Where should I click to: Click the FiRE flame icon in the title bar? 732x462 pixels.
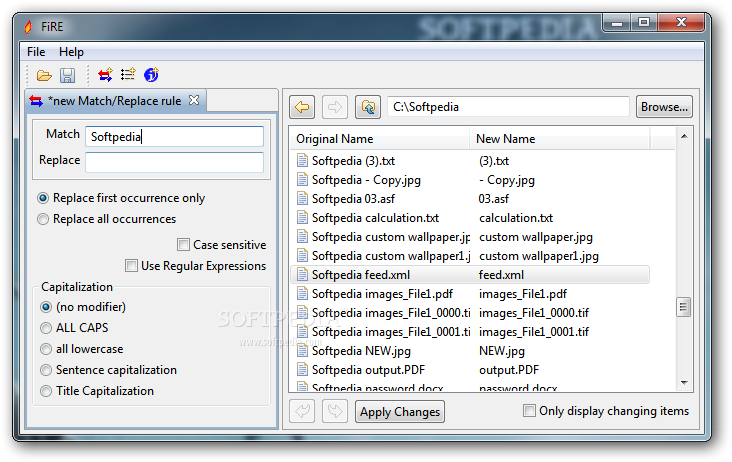28,27
